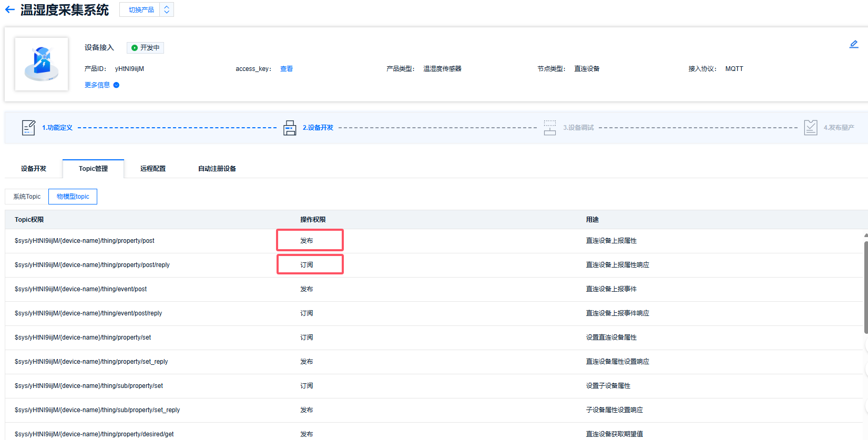The width and height of the screenshot is (868, 440).
Task: Click the device debugging step icon
Action: point(550,128)
